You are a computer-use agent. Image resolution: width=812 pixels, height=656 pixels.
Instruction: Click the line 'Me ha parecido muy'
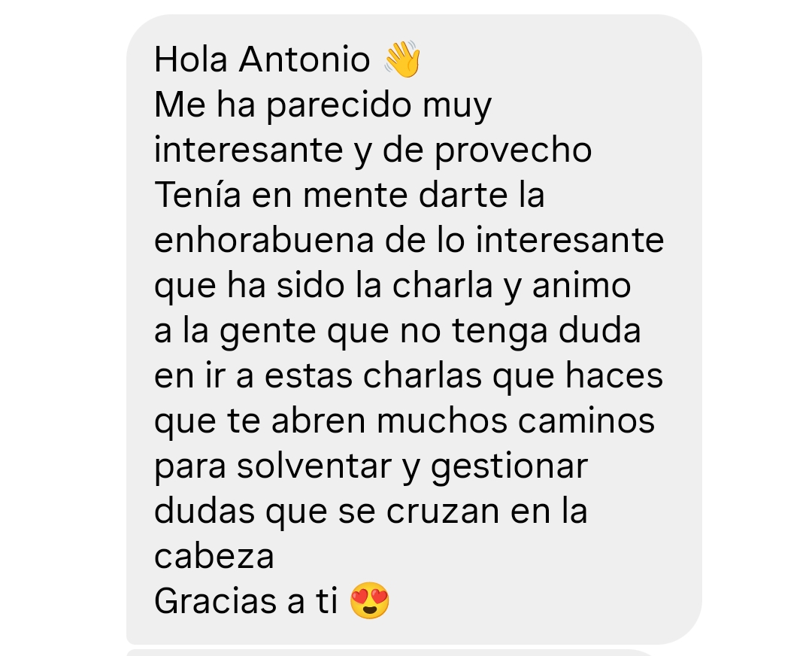click(323, 106)
